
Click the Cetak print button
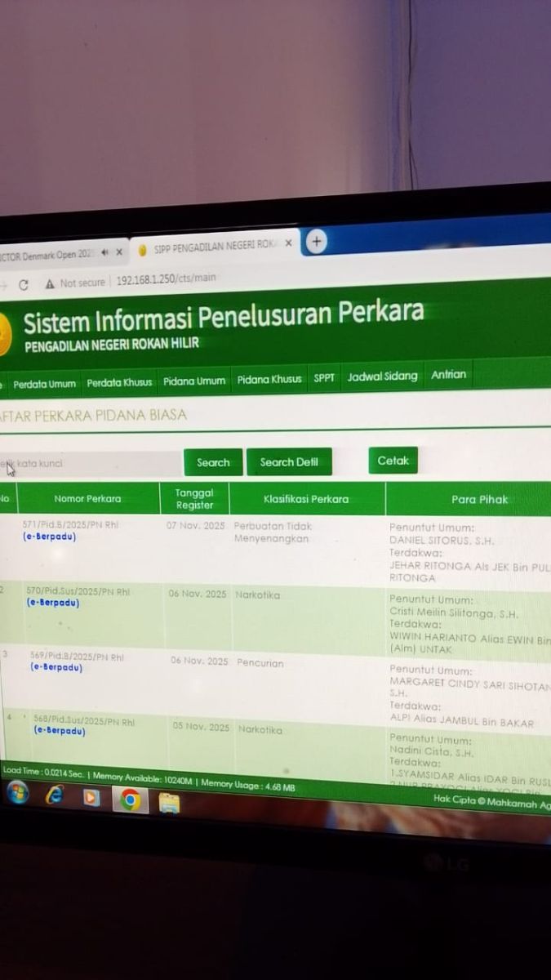coord(393,461)
